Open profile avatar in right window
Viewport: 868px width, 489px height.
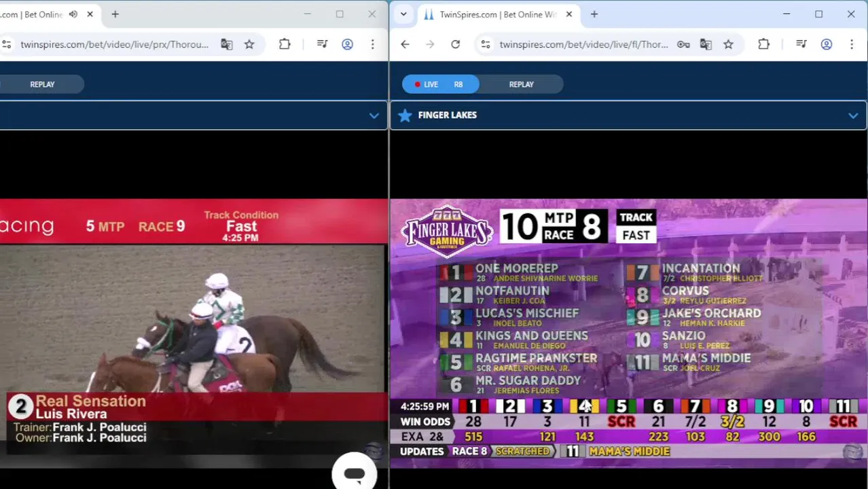point(827,44)
